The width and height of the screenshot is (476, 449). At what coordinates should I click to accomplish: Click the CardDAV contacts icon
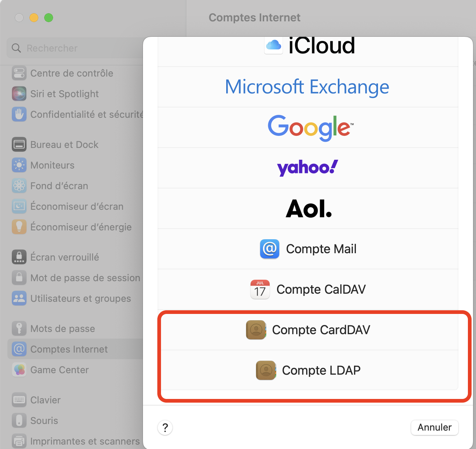(256, 330)
